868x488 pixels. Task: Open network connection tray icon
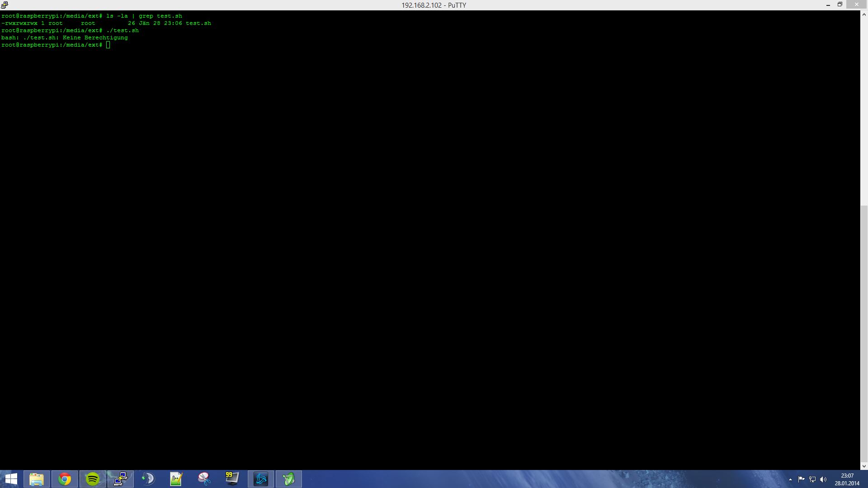coord(812,479)
